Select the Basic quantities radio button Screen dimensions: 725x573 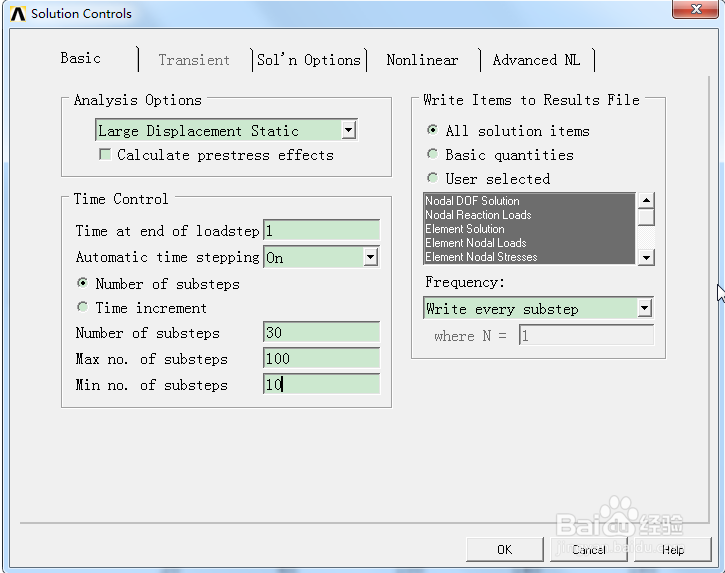[x=432, y=154]
